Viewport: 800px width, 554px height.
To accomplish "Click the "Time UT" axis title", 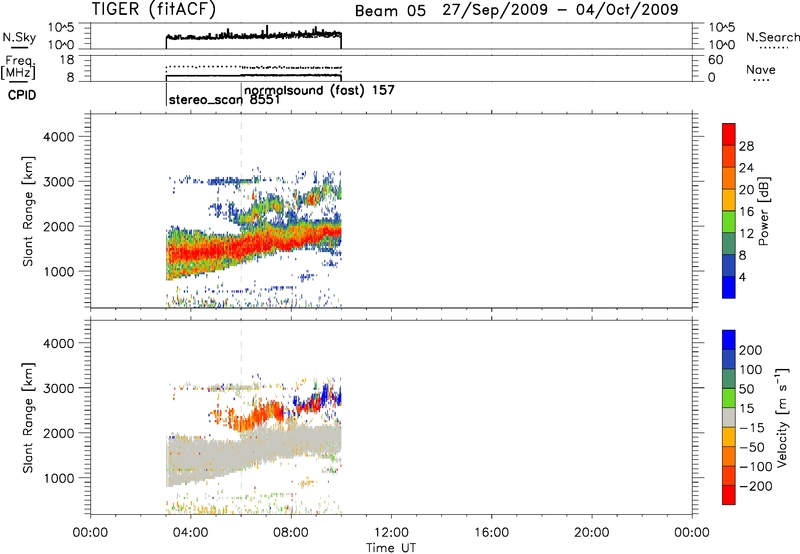I will (x=391, y=548).
